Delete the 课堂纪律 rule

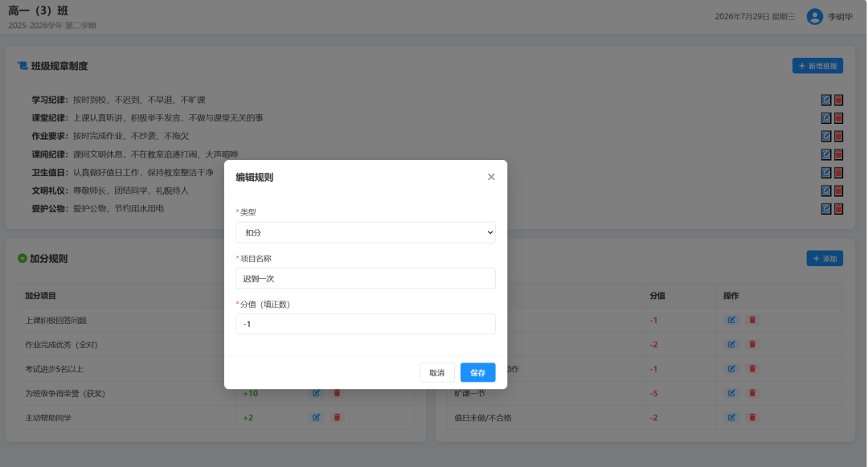point(838,118)
